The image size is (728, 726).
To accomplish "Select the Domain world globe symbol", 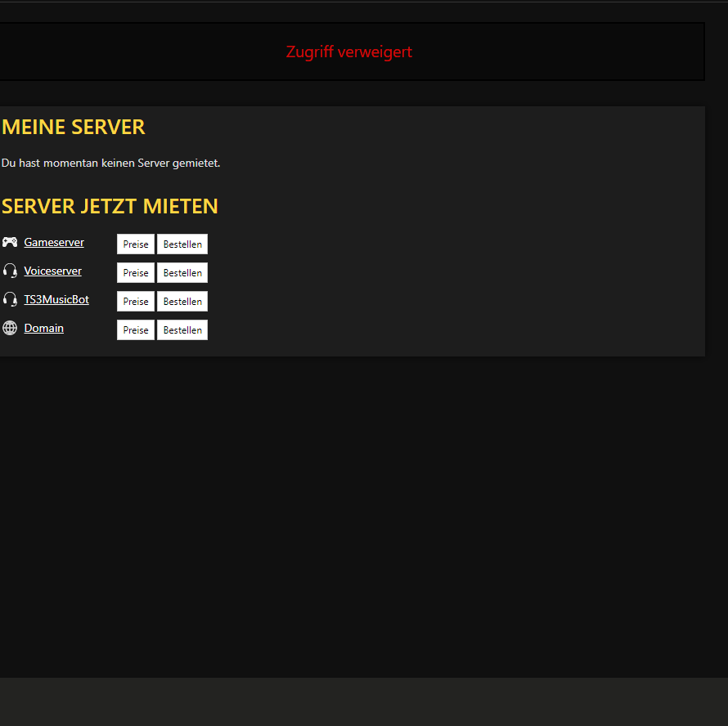I will click(9, 327).
